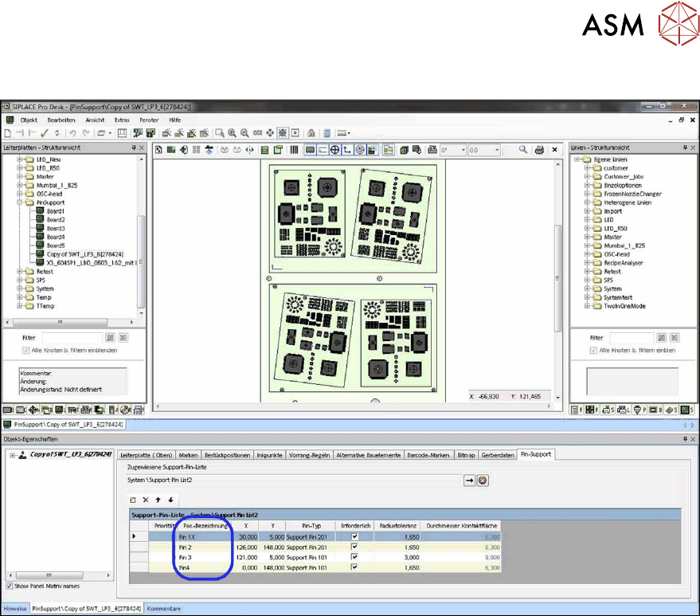Click the printer icon in board viewer
The height and width of the screenshot is (616, 700).
(539, 150)
